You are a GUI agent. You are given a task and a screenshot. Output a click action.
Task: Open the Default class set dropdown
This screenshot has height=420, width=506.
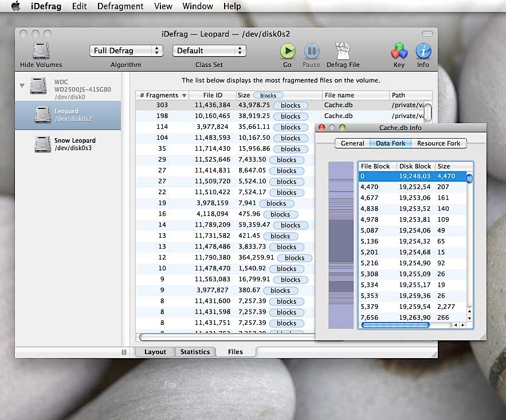click(209, 50)
